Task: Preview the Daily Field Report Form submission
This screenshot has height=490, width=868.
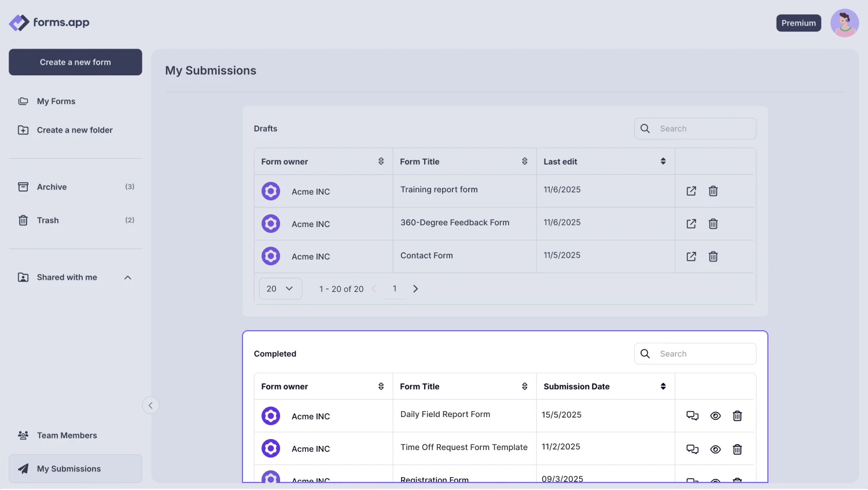Action: tap(715, 415)
